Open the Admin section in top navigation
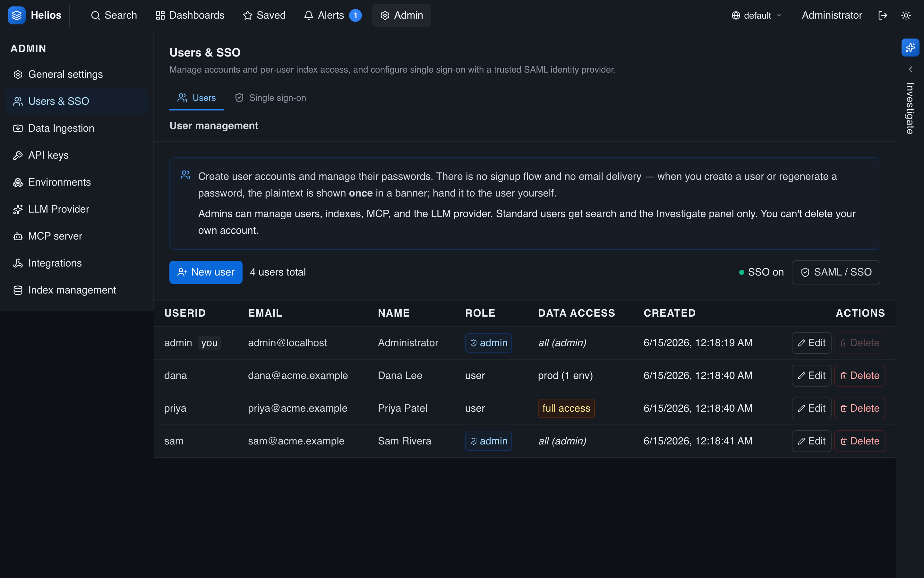924x578 pixels. pos(401,15)
